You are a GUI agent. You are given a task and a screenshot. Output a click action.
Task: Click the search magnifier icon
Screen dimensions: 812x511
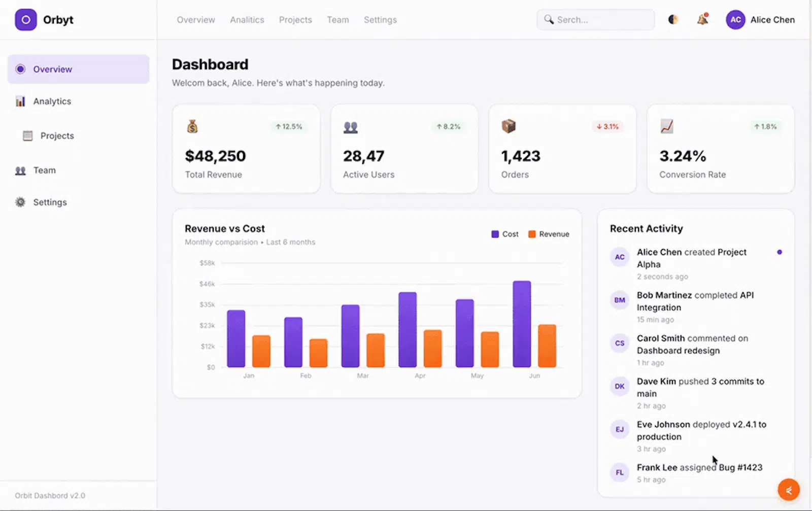(549, 19)
